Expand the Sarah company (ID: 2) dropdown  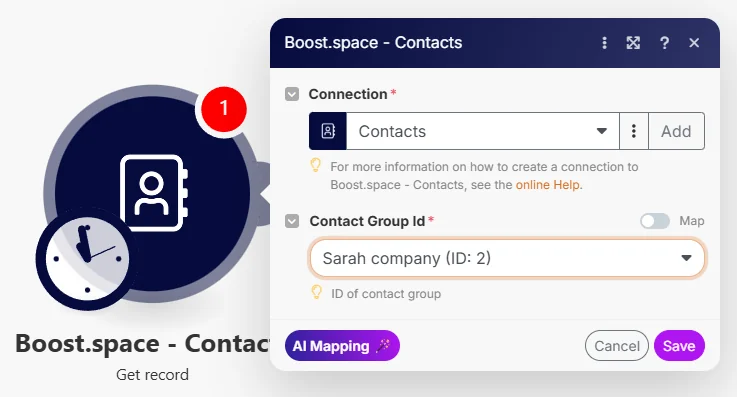click(507, 258)
